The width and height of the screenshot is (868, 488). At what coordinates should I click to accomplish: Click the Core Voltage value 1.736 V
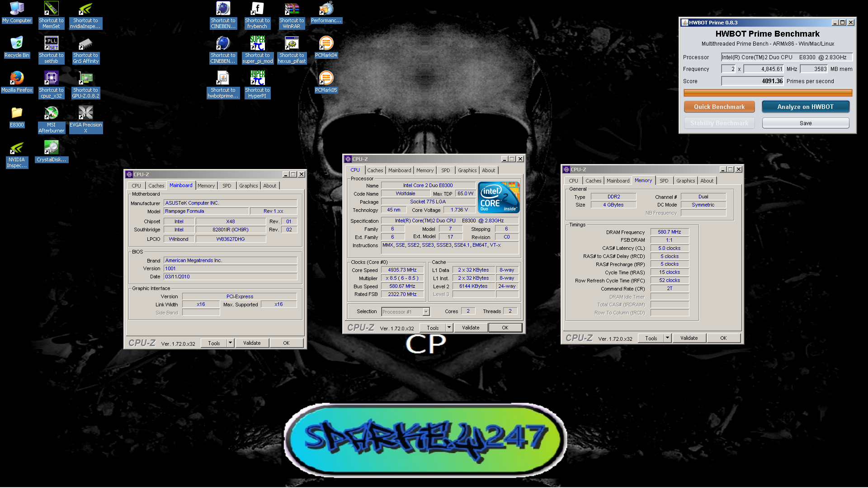(459, 210)
